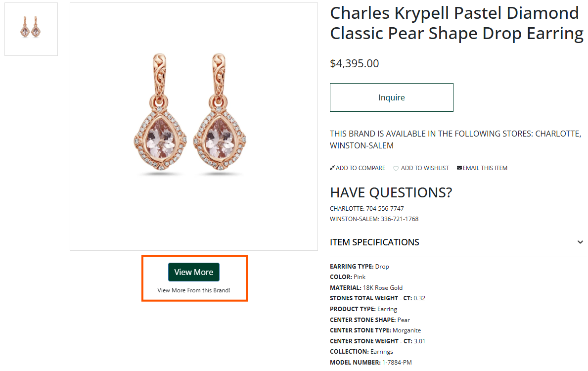Click the brand store availability text
Viewport: 588px width, 371px height.
455,139
